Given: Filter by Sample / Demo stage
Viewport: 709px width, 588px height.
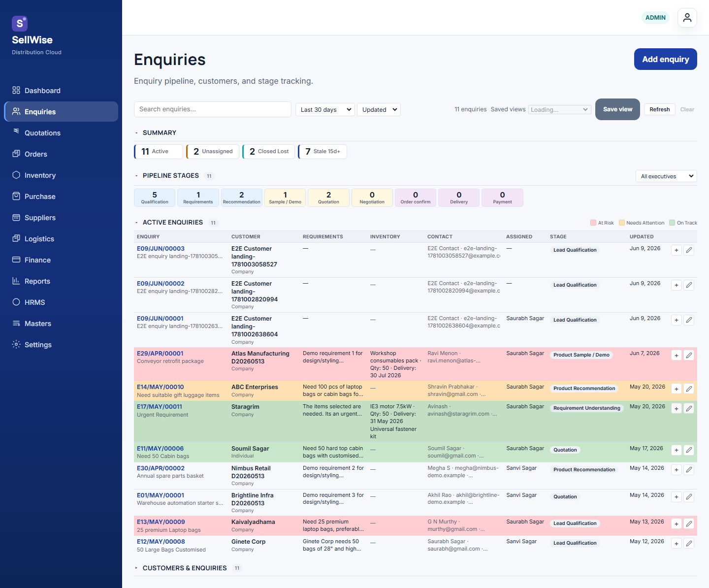Looking at the screenshot, I should coord(285,197).
